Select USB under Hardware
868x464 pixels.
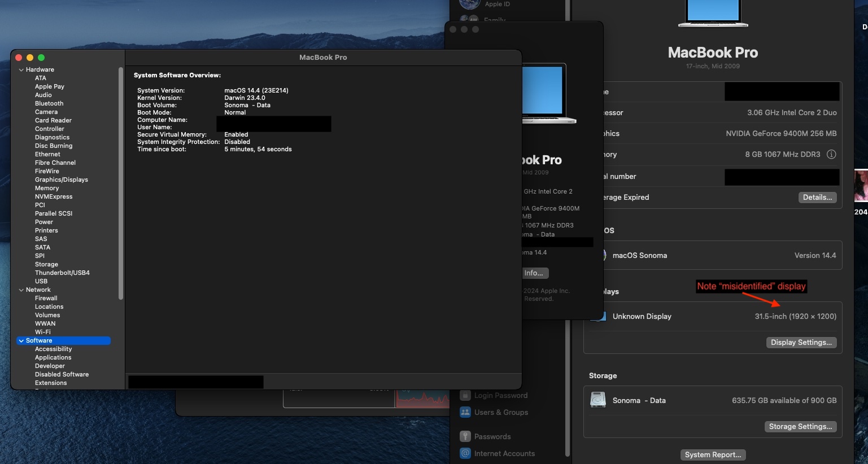(41, 282)
